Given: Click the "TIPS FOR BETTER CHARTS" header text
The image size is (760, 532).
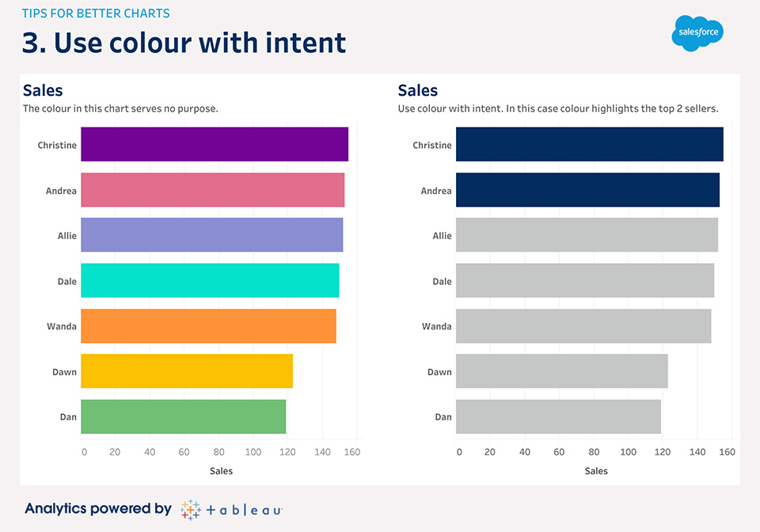Looking at the screenshot, I should (x=96, y=13).
